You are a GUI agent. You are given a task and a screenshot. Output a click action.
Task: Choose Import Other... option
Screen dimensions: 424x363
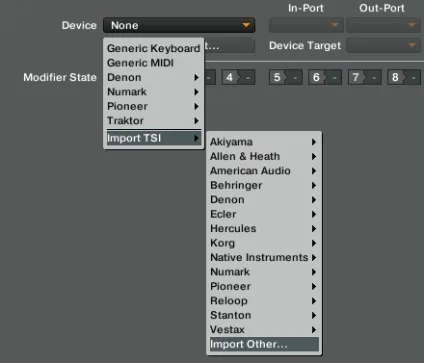(x=264, y=344)
